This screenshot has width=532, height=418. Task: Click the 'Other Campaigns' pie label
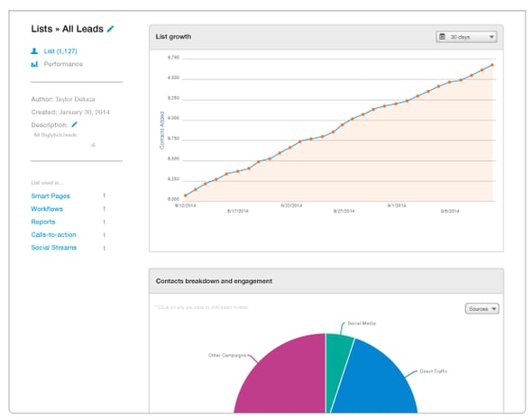point(227,355)
